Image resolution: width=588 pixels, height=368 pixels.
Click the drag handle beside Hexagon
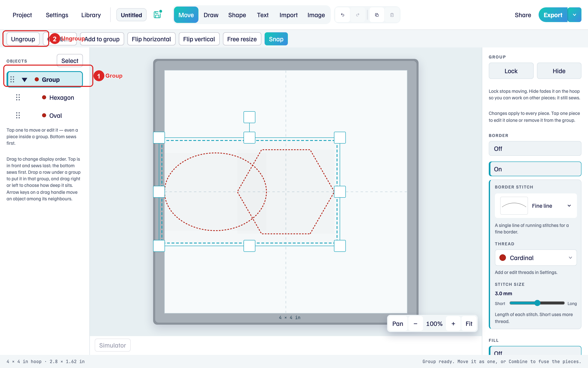(x=18, y=97)
